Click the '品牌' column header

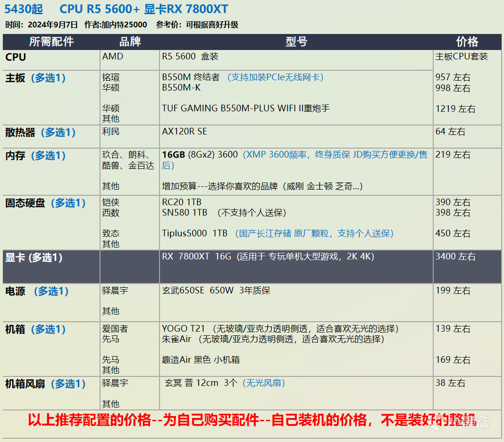tap(130, 42)
